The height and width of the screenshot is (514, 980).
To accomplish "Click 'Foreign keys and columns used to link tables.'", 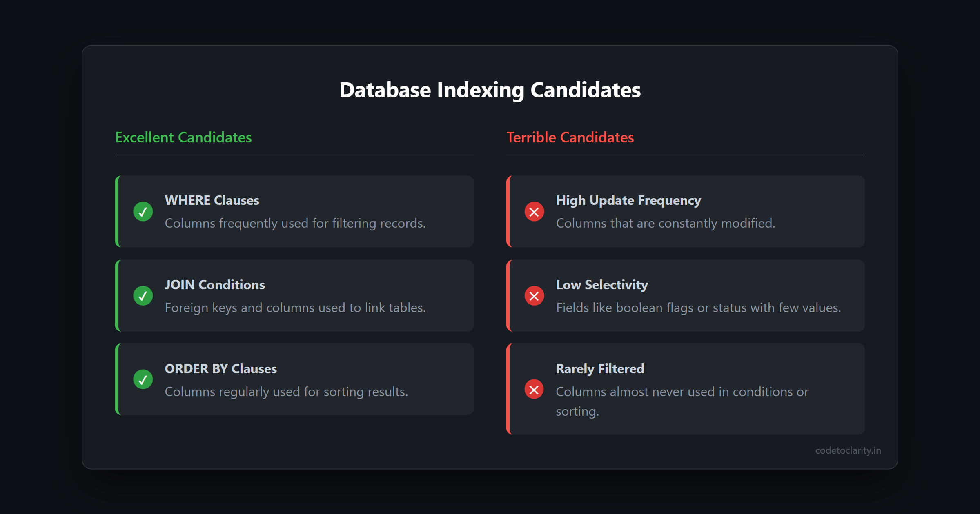I will [x=295, y=308].
